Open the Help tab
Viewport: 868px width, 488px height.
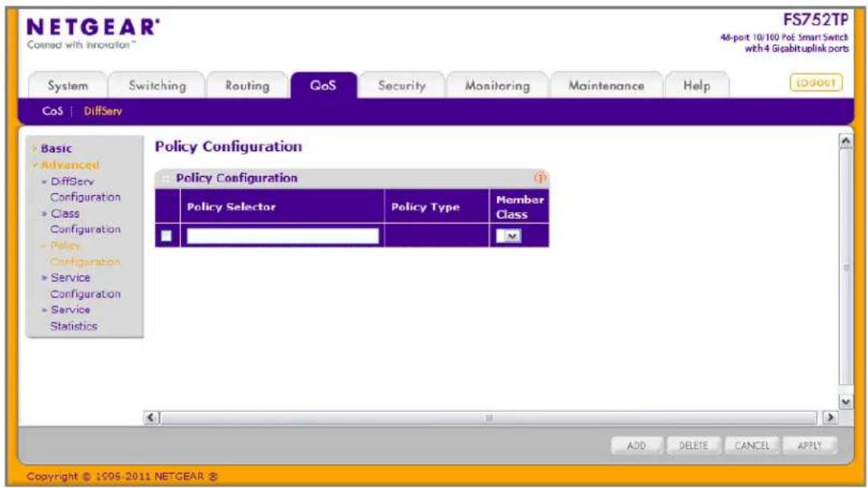[x=697, y=86]
